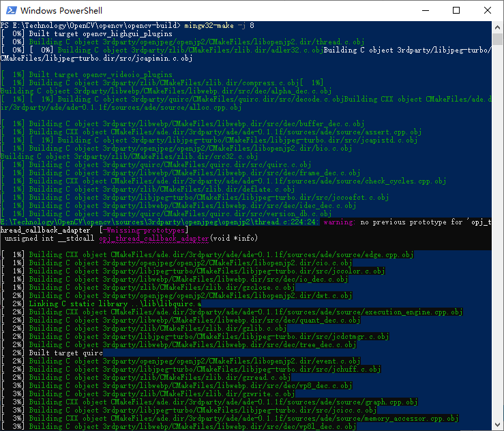Click the line building execution_engine.cpp.obj

tap(231, 312)
